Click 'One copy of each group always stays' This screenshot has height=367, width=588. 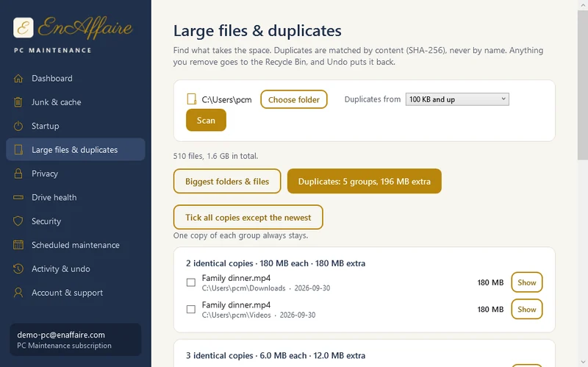point(240,235)
